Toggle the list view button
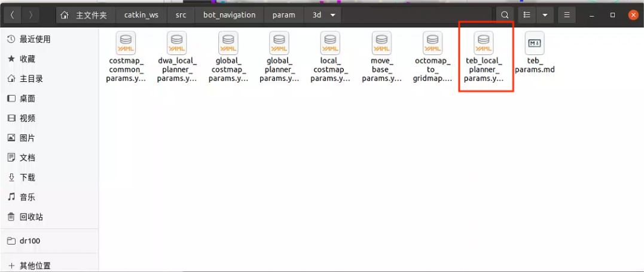The width and height of the screenshot is (644, 272). click(x=527, y=15)
